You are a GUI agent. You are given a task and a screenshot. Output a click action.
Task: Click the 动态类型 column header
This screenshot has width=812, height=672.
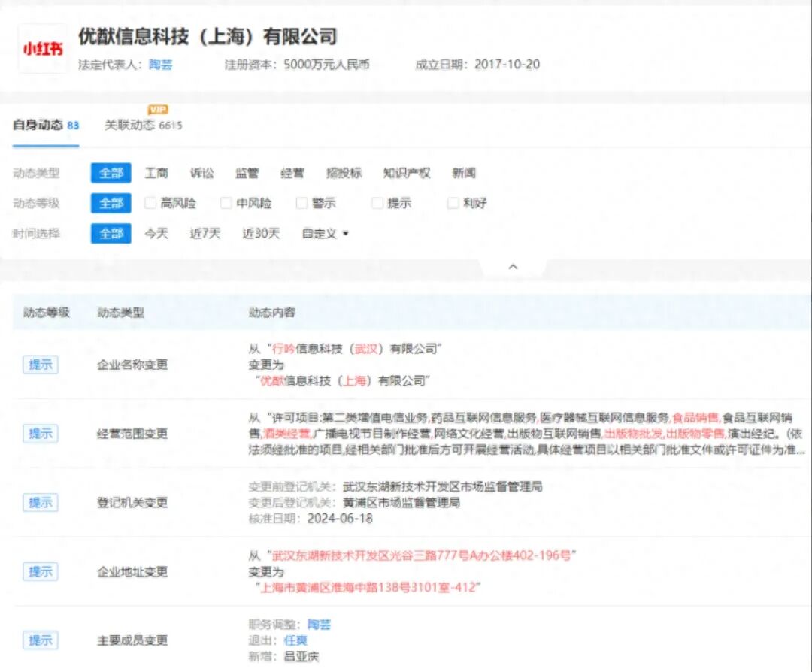tap(120, 313)
